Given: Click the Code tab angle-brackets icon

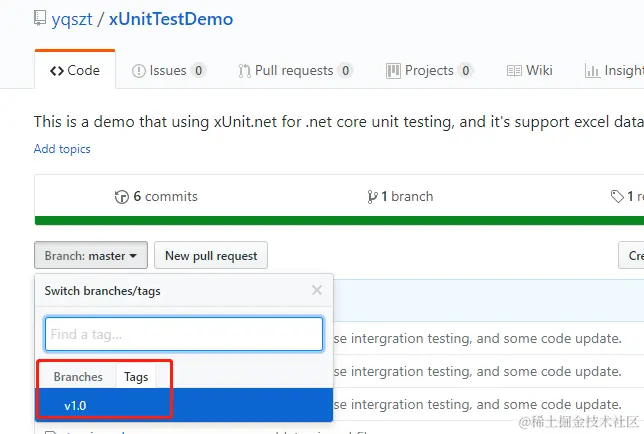Looking at the screenshot, I should pos(57,71).
